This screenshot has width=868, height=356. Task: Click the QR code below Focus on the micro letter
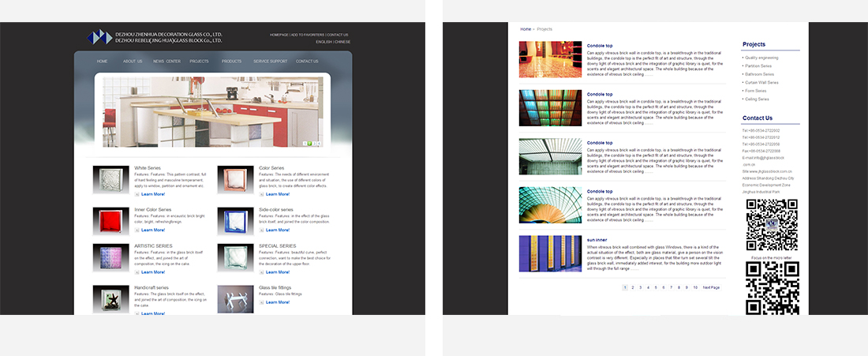click(x=773, y=288)
